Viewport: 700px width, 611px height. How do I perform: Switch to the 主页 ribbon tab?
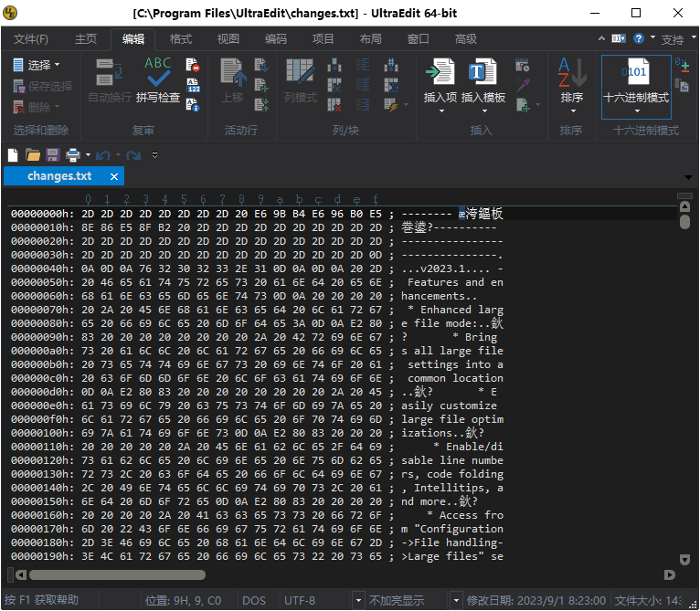(86, 39)
